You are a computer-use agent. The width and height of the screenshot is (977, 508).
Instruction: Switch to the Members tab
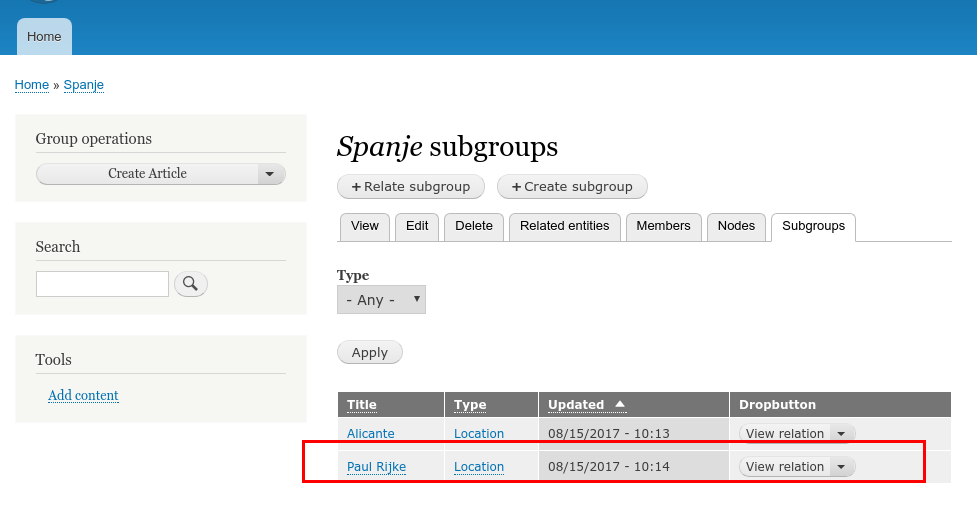pos(663,226)
